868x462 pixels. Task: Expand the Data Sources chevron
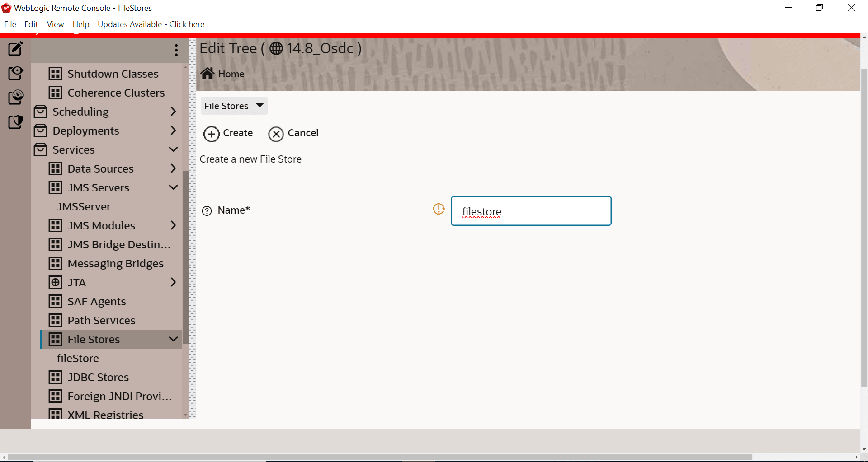tap(173, 168)
